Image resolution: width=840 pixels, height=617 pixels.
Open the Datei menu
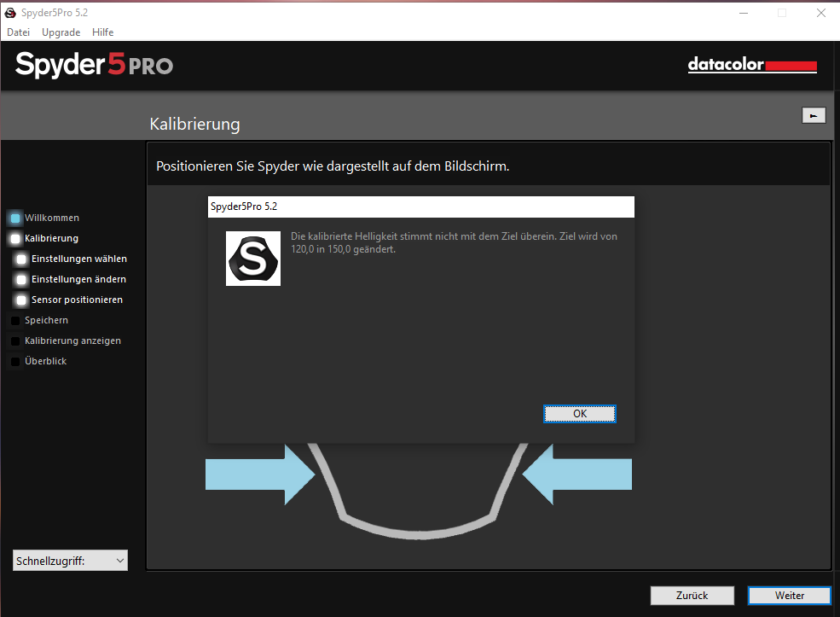tap(18, 32)
